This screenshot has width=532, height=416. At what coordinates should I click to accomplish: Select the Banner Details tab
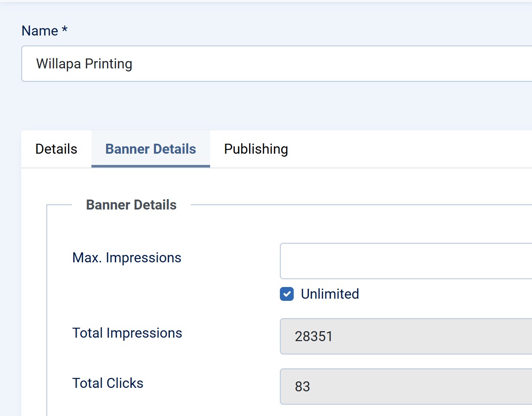tap(151, 149)
